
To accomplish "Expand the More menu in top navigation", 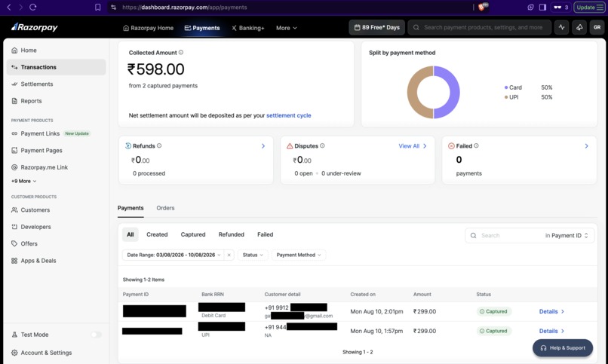I will 287,28.
